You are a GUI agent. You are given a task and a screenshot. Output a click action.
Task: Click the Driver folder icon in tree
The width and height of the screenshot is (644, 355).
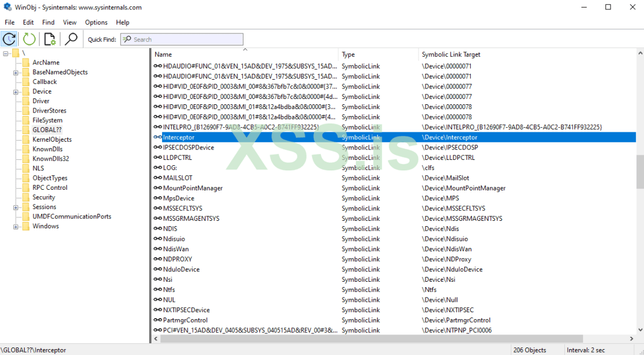[x=26, y=101]
